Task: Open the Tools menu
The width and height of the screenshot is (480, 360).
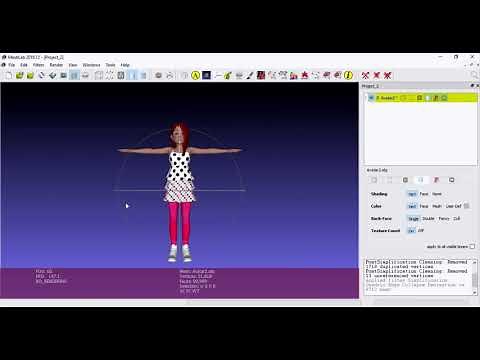Action: pos(110,65)
